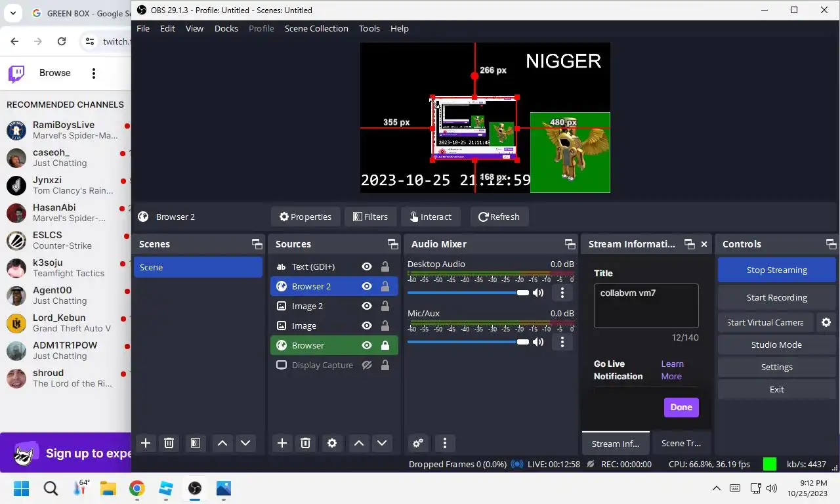Enable Studio Mode

click(777, 345)
